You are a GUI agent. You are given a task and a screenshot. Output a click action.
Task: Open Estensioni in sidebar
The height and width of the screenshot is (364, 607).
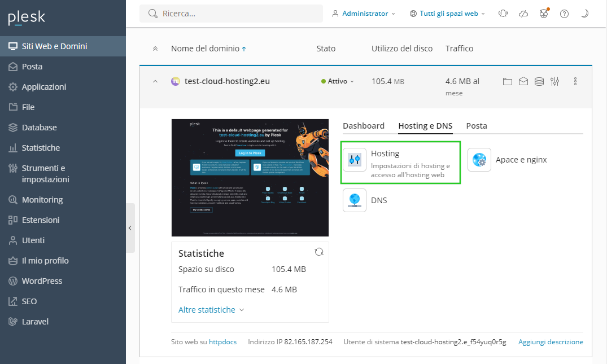63,220
